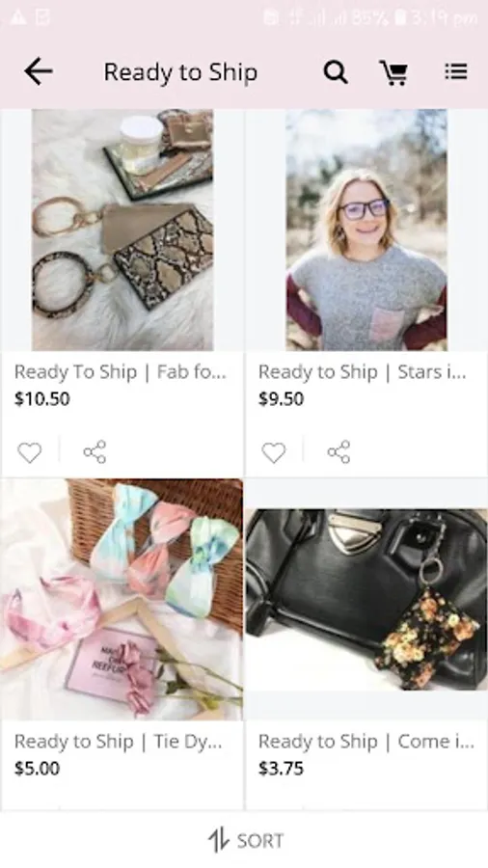Open the snakeskin wallet keyring photo
The width and height of the screenshot is (488, 868).
[122, 230]
